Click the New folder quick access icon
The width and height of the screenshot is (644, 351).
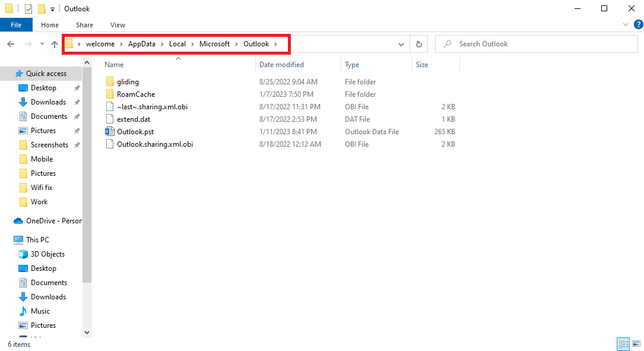(42, 9)
